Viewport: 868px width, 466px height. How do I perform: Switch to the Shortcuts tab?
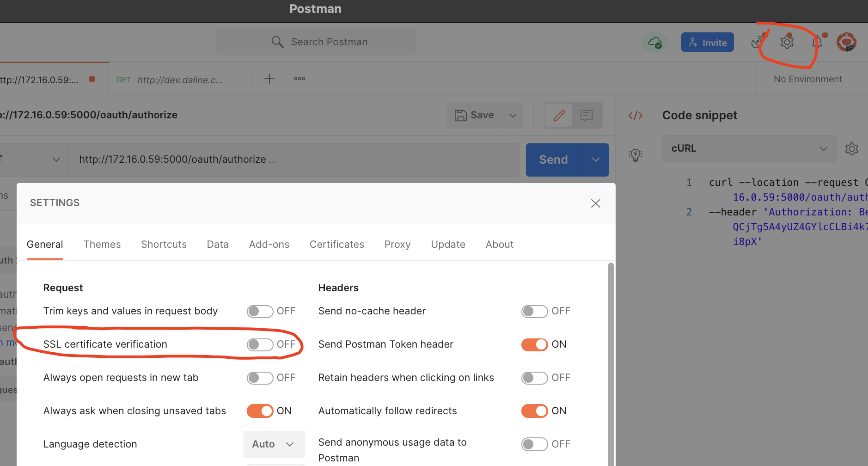pyautogui.click(x=164, y=245)
